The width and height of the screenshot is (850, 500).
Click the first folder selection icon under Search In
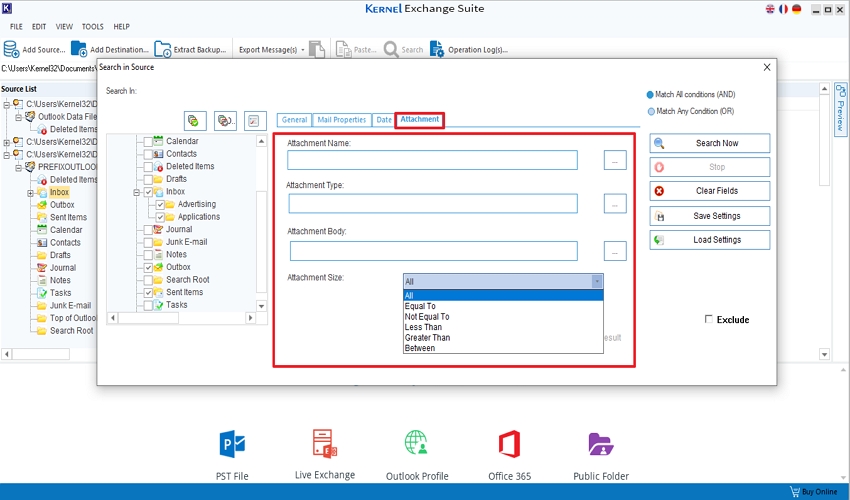(x=195, y=120)
